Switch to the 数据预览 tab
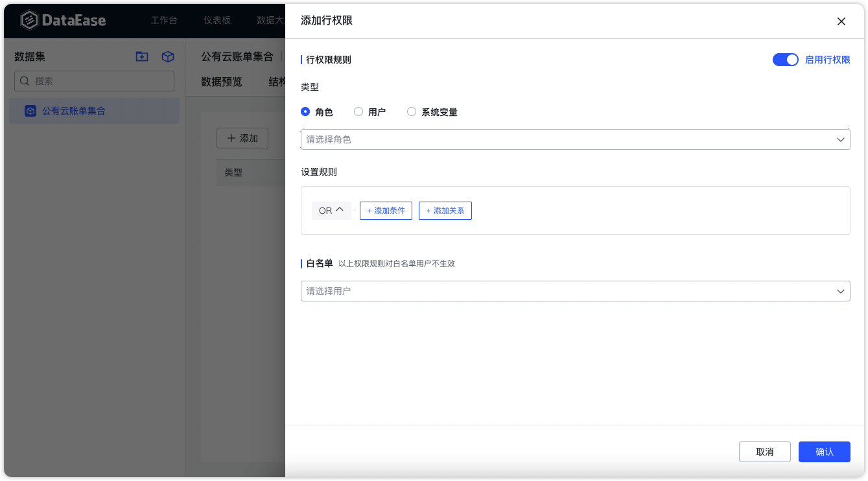Viewport: 868px width, 481px height. click(x=222, y=82)
